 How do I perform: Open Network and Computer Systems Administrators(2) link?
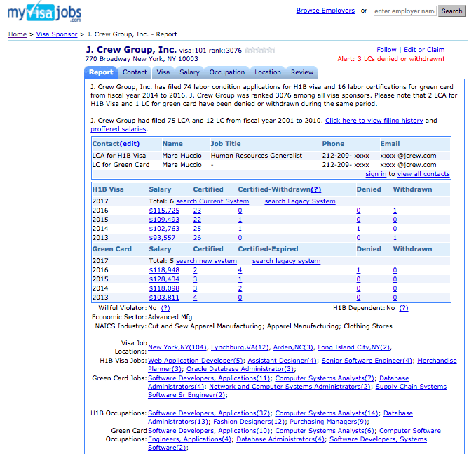pos(290,387)
